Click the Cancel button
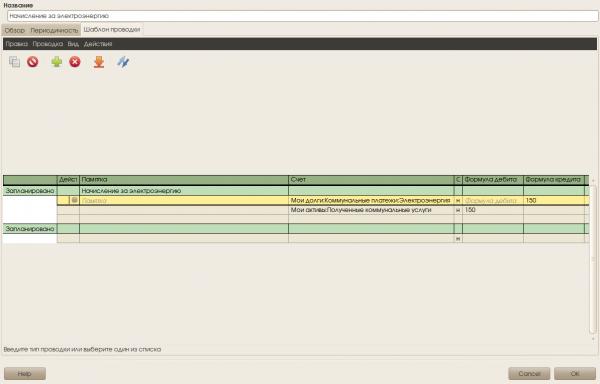Viewport: 600px width, 384px height. (x=529, y=373)
